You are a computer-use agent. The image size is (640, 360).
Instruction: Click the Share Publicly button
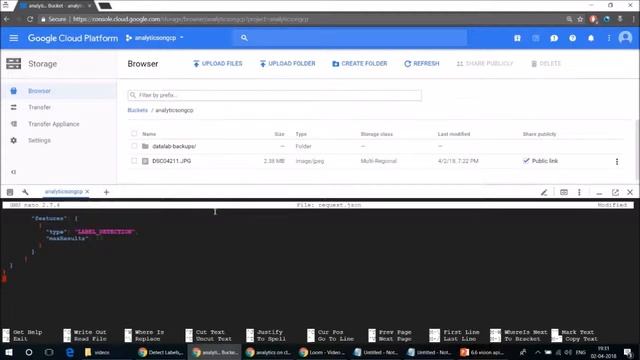485,64
